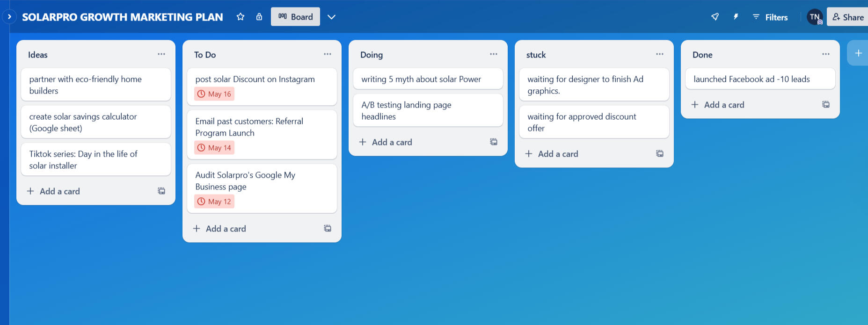Open card launched Facebook ad -10 leads
Viewport: 868px width, 325px height.
click(x=760, y=79)
